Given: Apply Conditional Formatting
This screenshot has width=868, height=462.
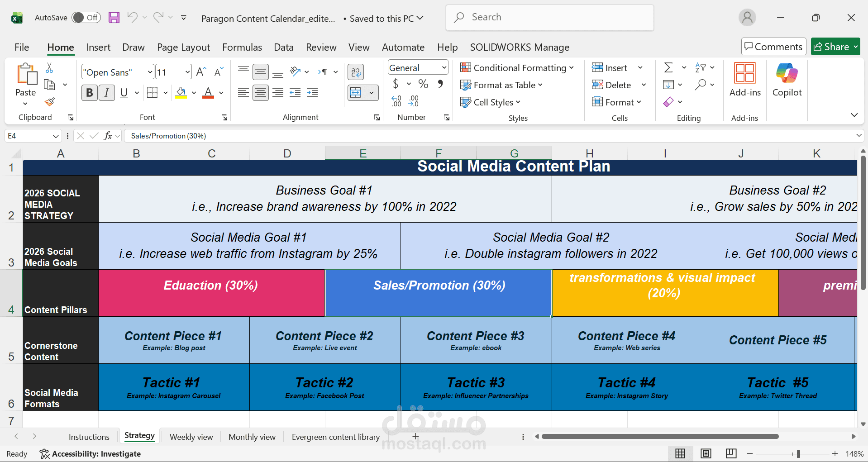Looking at the screenshot, I should coord(517,67).
